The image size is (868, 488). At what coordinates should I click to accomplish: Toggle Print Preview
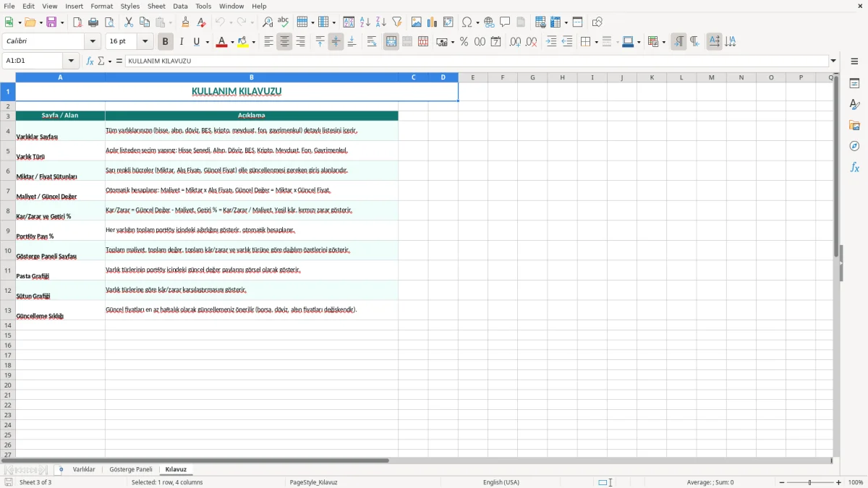(x=109, y=22)
